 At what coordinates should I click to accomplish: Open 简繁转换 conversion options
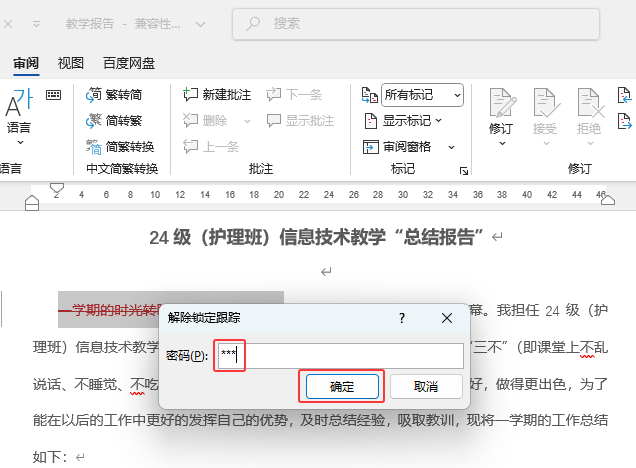point(120,146)
